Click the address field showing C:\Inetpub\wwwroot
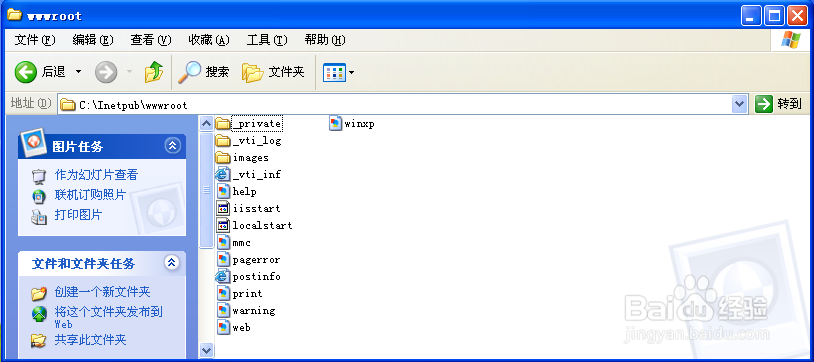This screenshot has height=362, width=814. tap(395, 104)
